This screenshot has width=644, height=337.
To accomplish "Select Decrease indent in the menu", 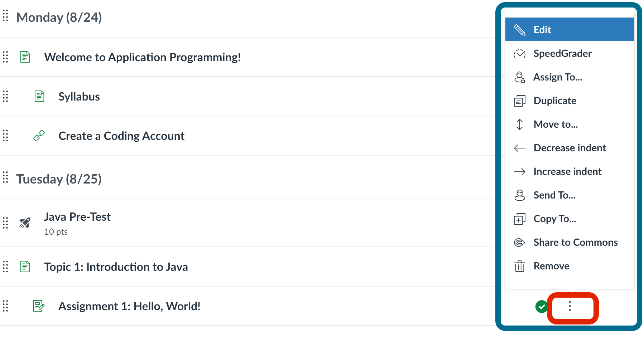I will tap(569, 148).
